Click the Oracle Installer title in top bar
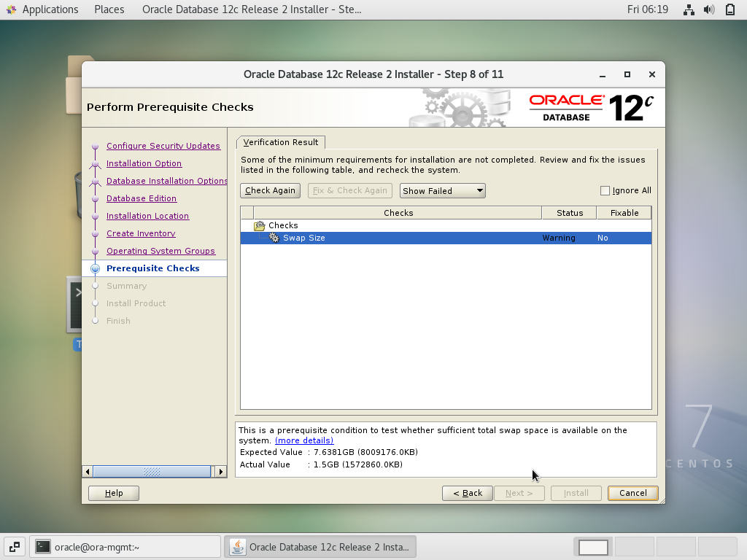 (x=252, y=9)
